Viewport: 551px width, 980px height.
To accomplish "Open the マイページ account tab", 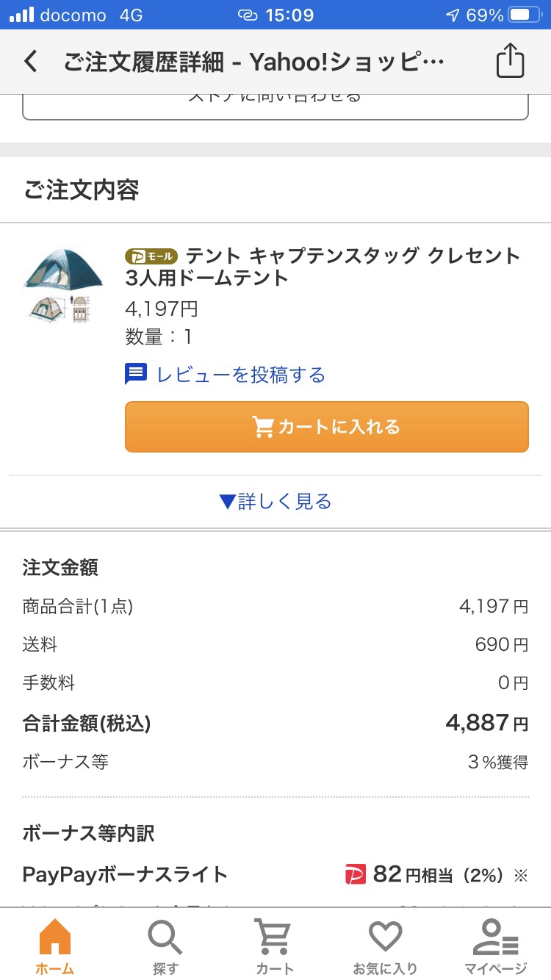I will [495, 946].
